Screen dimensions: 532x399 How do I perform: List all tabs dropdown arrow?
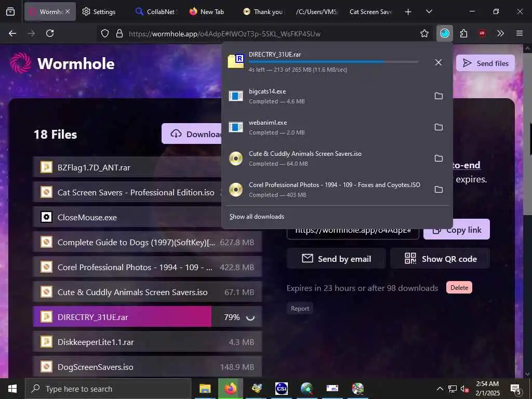(x=429, y=11)
